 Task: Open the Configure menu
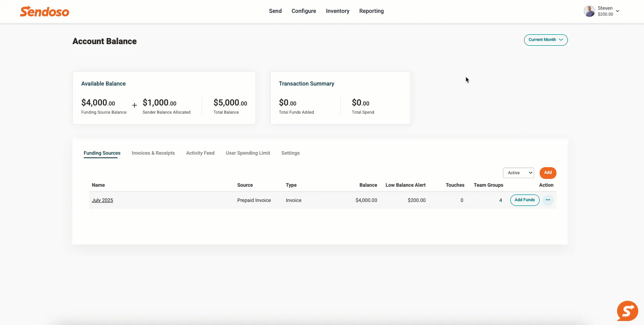pos(304,11)
